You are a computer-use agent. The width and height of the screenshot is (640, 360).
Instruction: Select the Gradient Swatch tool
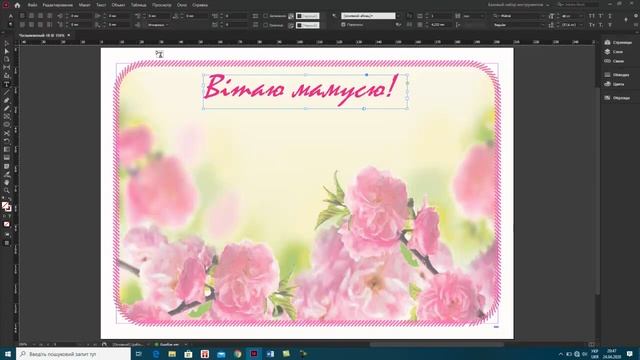click(6, 149)
